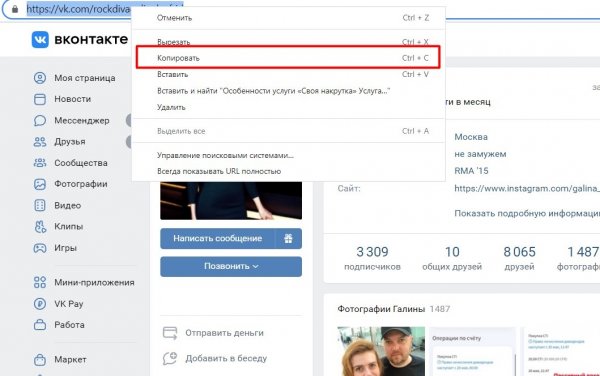600x376 pixels.
Task: Choose Выделить все in the context menu
Action: [289, 131]
